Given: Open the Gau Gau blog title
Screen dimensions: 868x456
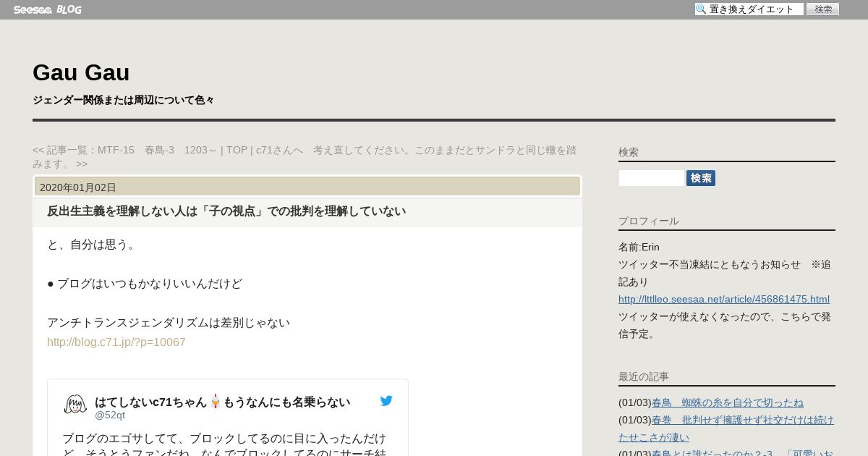Looking at the screenshot, I should click(x=81, y=72).
